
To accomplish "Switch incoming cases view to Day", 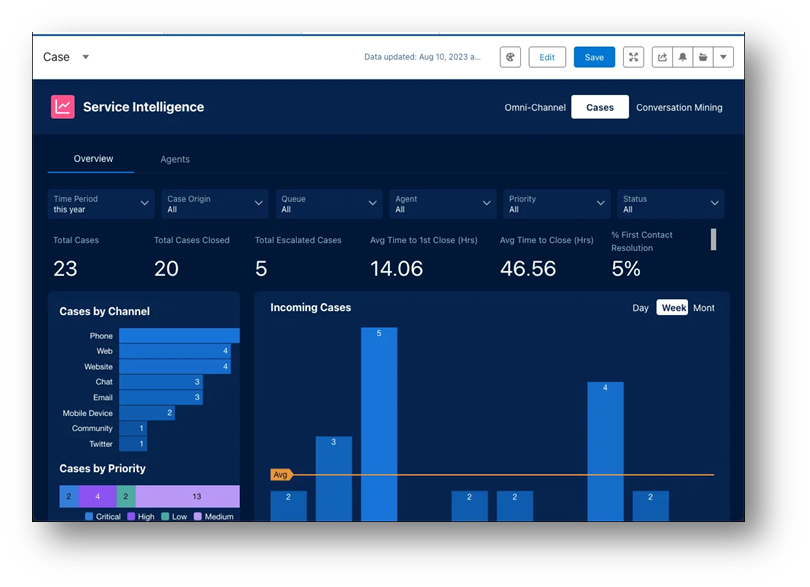I will 640,308.
